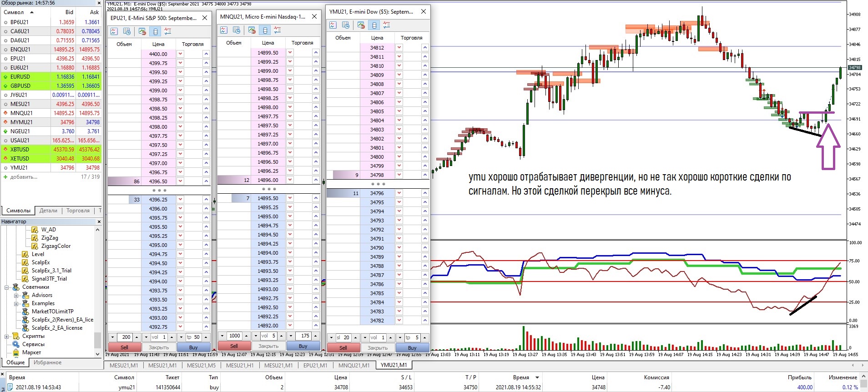Click Time & Sales table-clock icon in YMU21 window

point(346,25)
